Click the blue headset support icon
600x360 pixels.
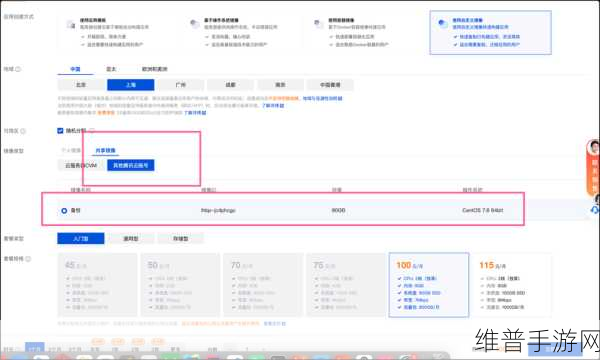595,210
